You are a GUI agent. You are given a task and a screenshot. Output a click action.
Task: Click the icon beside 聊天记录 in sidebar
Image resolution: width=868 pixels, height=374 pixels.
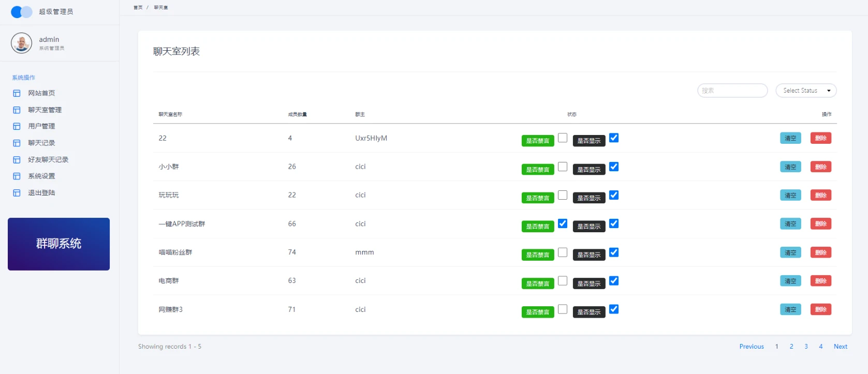click(17, 143)
